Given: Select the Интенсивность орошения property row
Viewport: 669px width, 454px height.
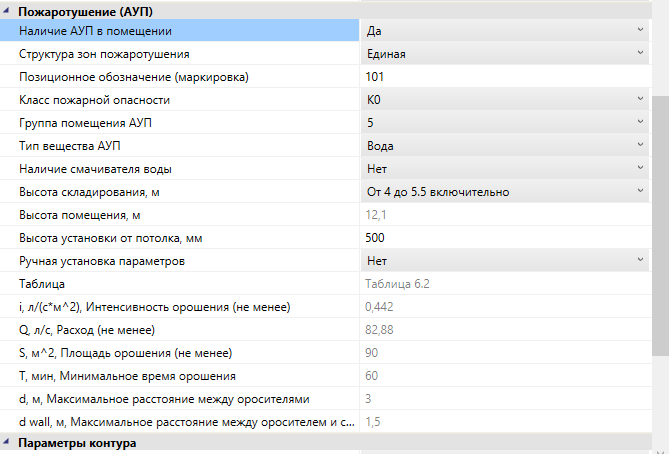Looking at the screenshot, I should [x=326, y=307].
